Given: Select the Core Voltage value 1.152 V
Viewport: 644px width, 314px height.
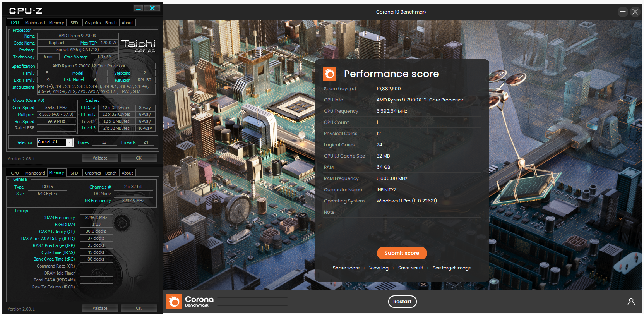Looking at the screenshot, I should point(104,57).
